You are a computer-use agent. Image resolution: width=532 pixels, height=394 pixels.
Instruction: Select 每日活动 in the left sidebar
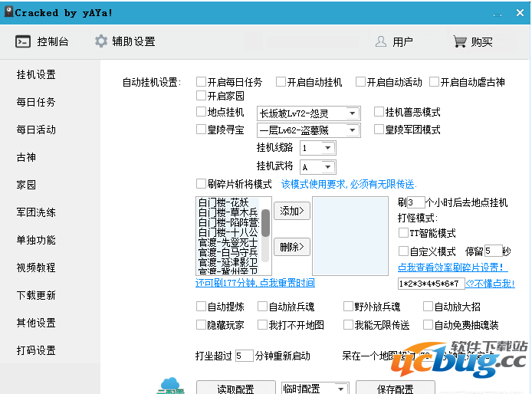pyautogui.click(x=36, y=130)
